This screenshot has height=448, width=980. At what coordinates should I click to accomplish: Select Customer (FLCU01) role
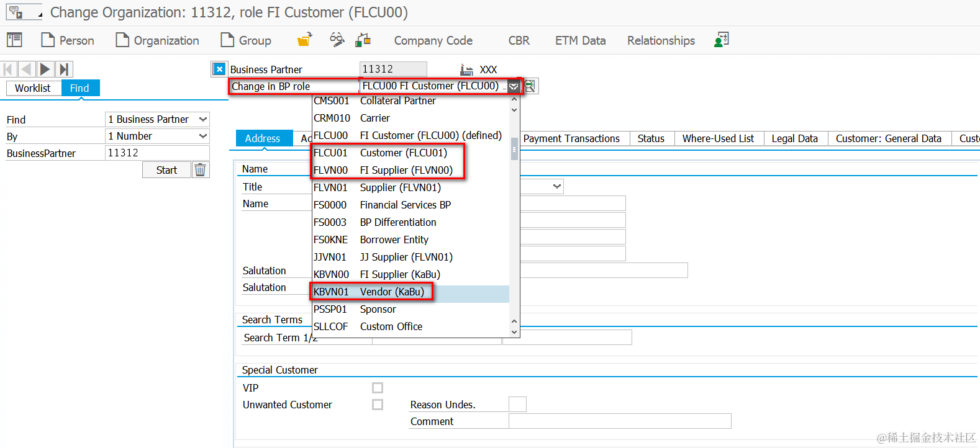(x=411, y=153)
